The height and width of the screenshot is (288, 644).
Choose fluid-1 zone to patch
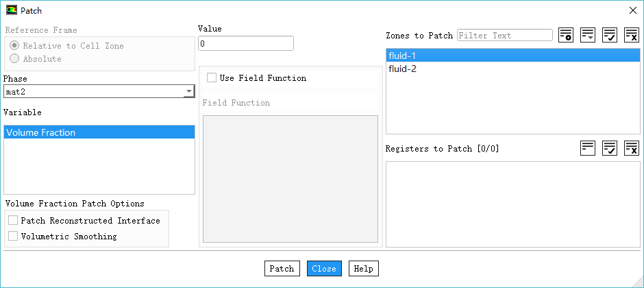(x=402, y=56)
